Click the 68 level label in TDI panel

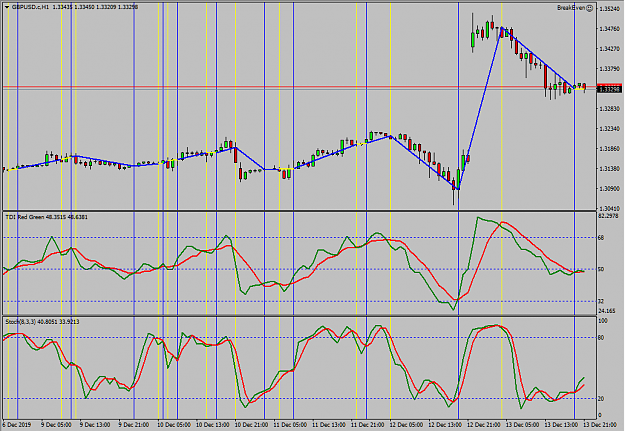601,238
